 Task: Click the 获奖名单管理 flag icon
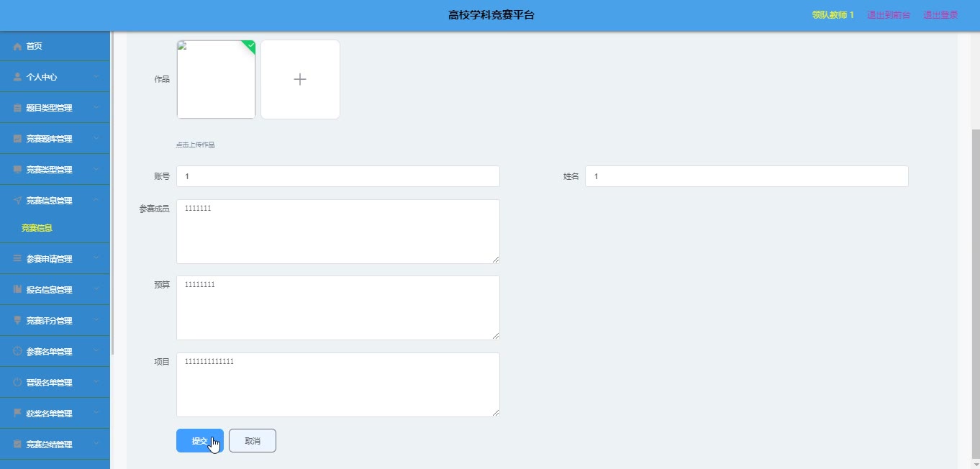[x=17, y=414]
